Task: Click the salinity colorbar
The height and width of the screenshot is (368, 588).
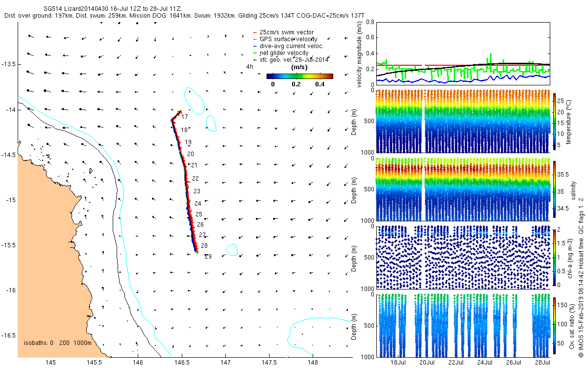Action: pos(555,189)
